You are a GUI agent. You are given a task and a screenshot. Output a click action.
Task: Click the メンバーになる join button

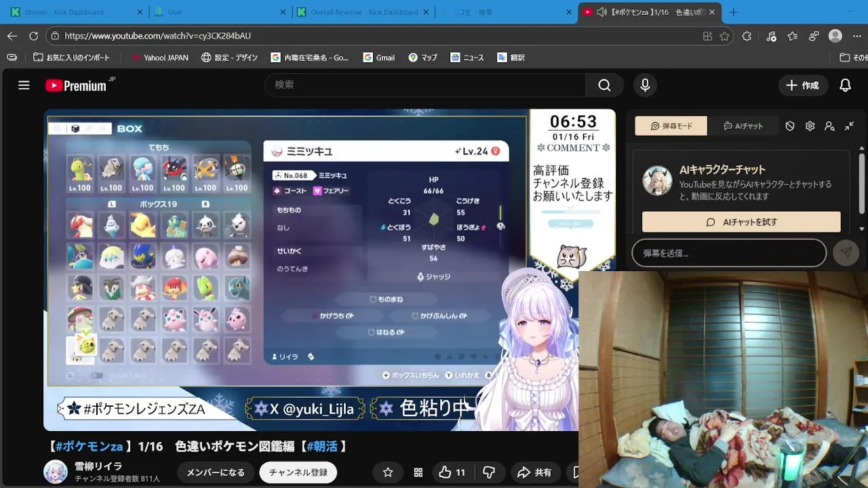[215, 472]
